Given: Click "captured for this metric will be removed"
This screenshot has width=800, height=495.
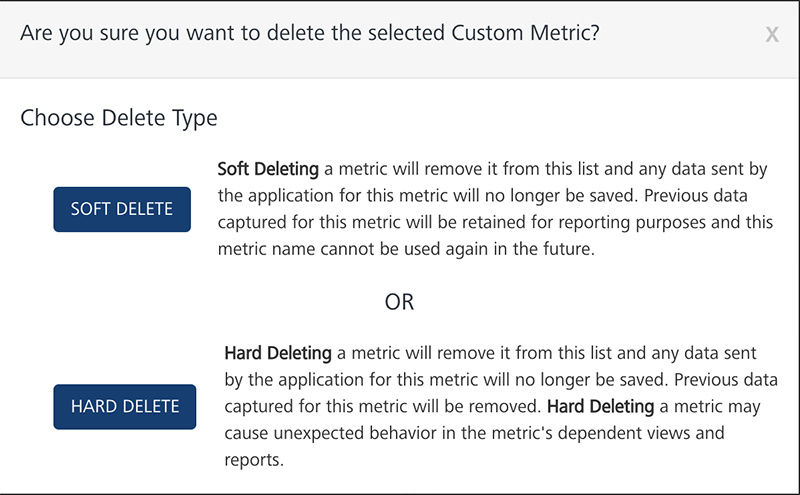Looking at the screenshot, I should click(381, 407).
